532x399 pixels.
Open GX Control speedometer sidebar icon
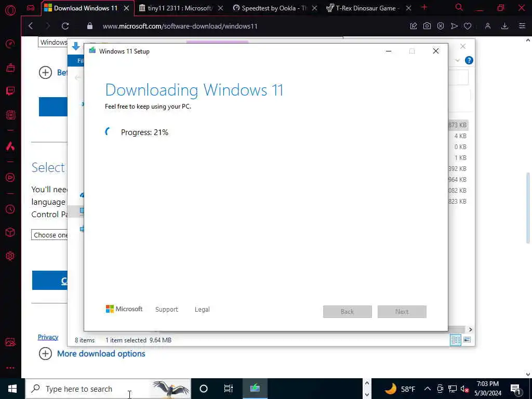(10, 44)
